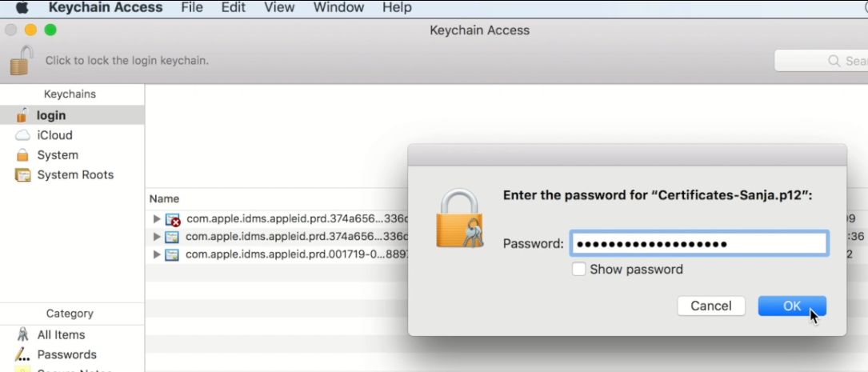Click the padlock icon to lock login keychain
Viewport: 868px width, 372px height.
(22, 60)
